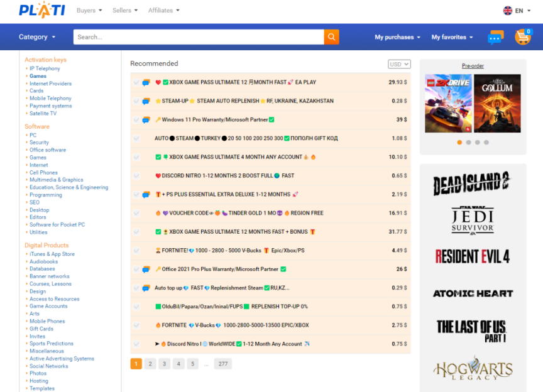
Task: Tick checkbox for Auto Steam Turkey row
Action: pyautogui.click(x=136, y=138)
